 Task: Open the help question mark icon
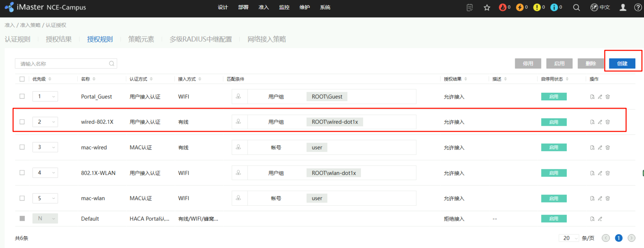[638, 8]
